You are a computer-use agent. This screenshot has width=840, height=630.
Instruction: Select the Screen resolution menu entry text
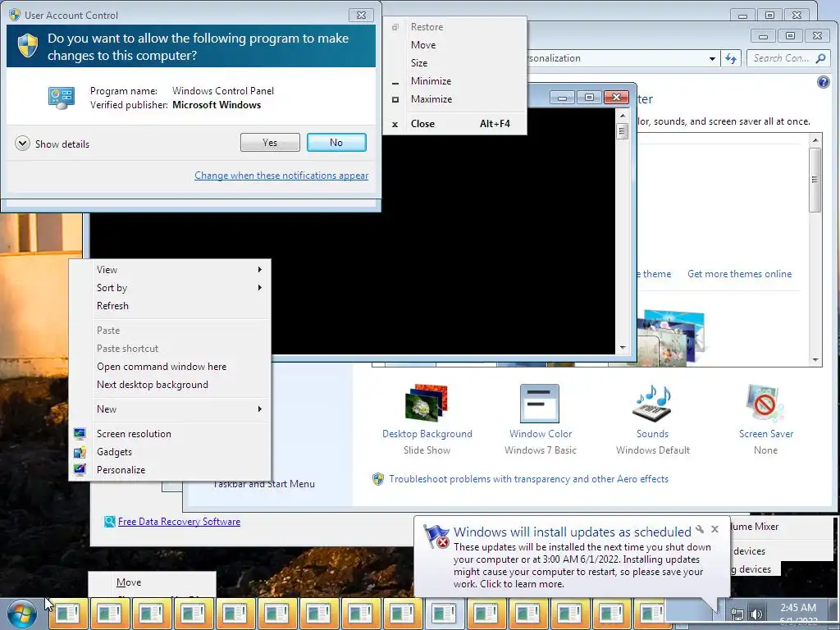point(134,433)
